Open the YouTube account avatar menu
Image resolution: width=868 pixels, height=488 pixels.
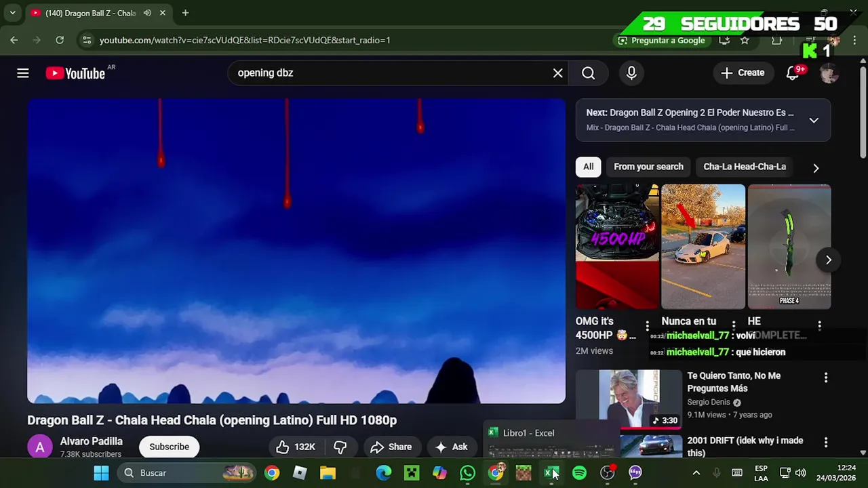829,73
